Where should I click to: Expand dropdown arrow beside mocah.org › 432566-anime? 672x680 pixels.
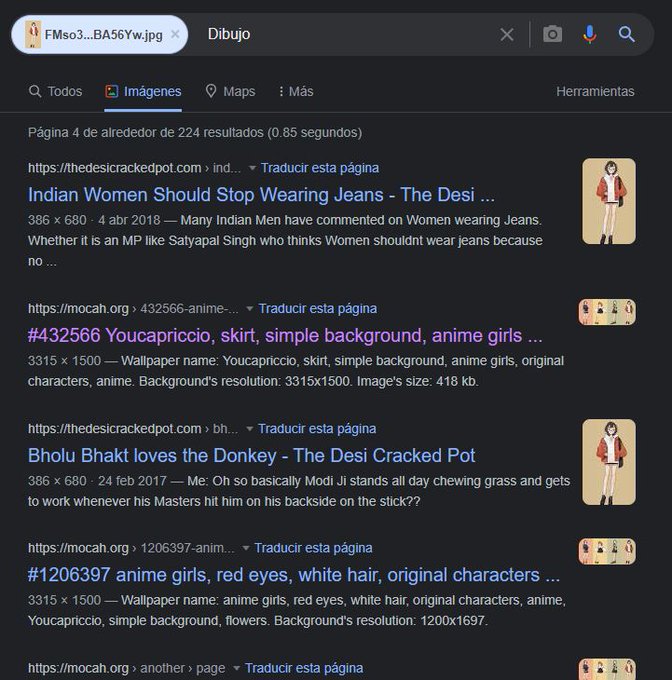(249, 309)
